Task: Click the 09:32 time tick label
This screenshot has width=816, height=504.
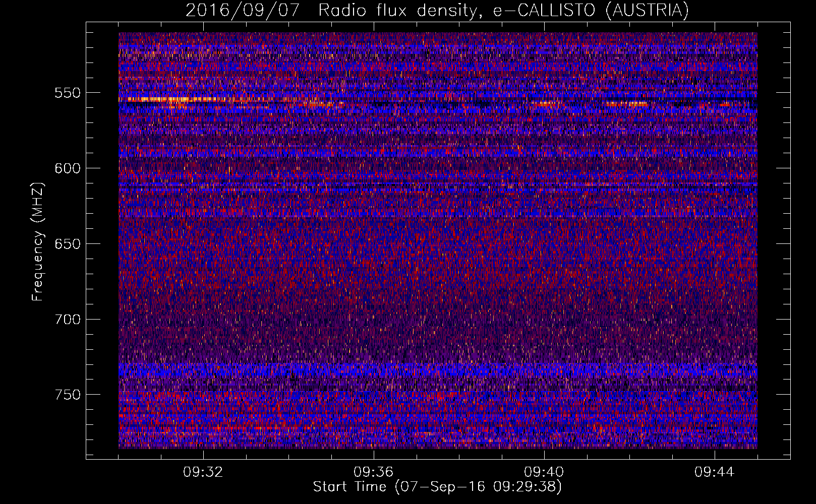Action: (x=203, y=472)
